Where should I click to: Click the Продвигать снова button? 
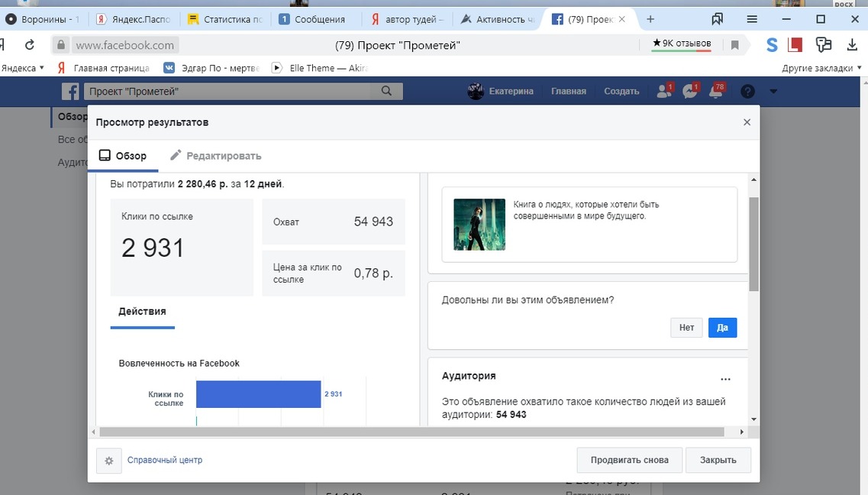(x=629, y=460)
